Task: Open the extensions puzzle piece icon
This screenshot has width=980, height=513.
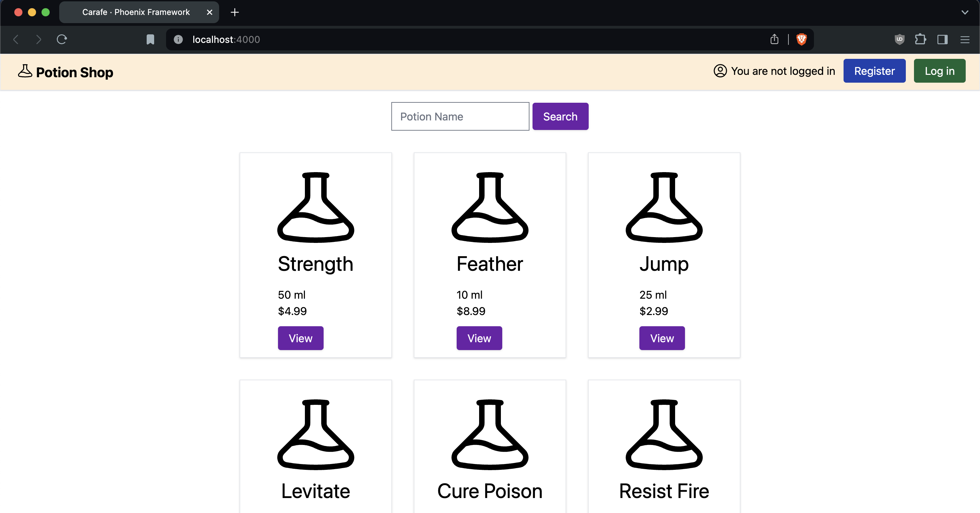Action: [920, 39]
